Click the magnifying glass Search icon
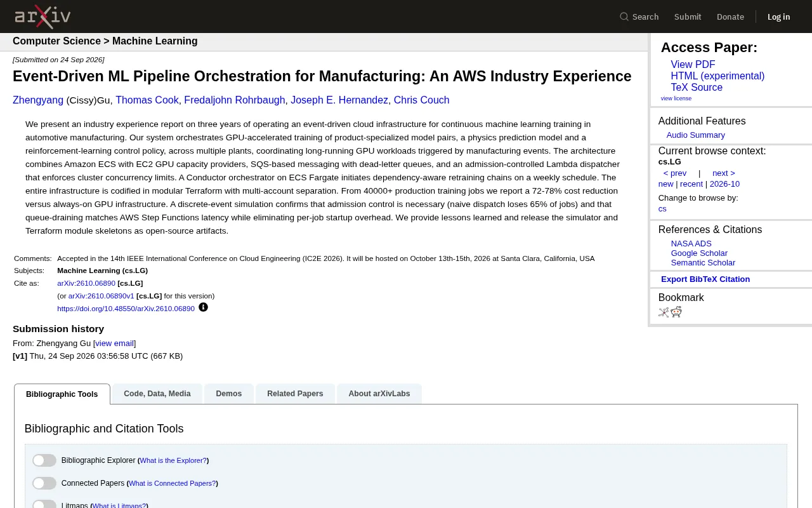This screenshot has height=508, width=812. click(x=624, y=17)
